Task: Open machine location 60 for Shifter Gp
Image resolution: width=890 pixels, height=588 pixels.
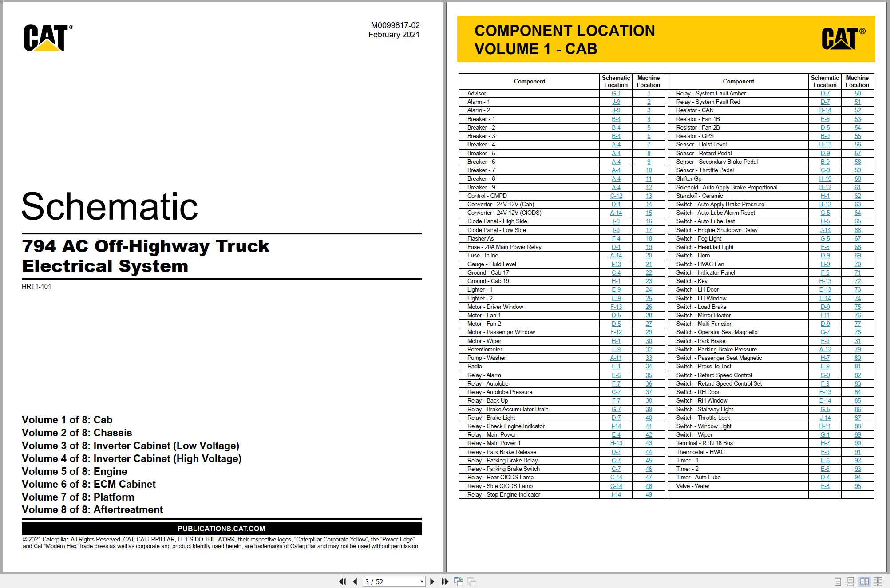Action: point(857,178)
